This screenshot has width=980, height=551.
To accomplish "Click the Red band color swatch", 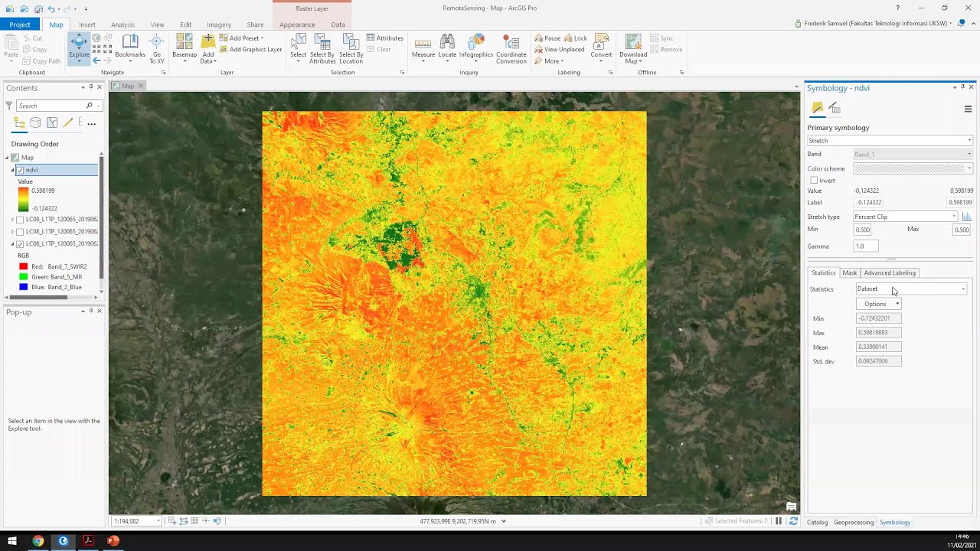I will (x=24, y=266).
